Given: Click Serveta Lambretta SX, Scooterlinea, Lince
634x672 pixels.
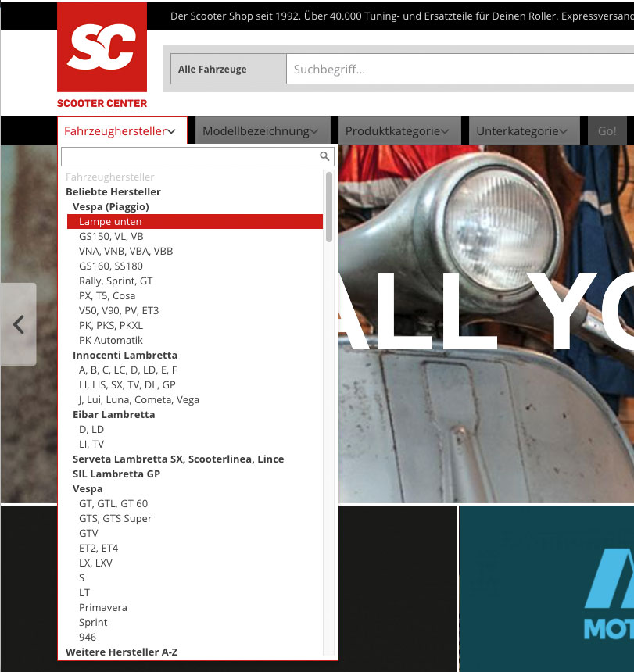Looking at the screenshot, I should (x=178, y=459).
